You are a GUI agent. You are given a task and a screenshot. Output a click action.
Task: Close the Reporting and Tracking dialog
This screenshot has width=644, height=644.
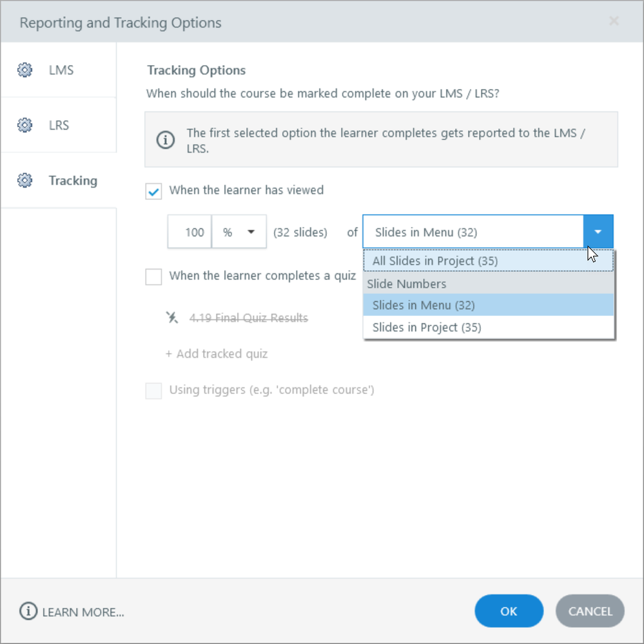pos(614,21)
